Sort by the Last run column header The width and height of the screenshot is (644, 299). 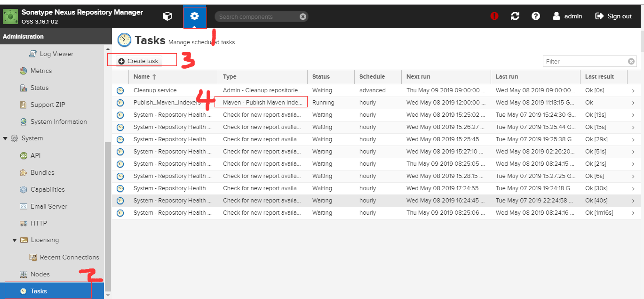pos(535,77)
